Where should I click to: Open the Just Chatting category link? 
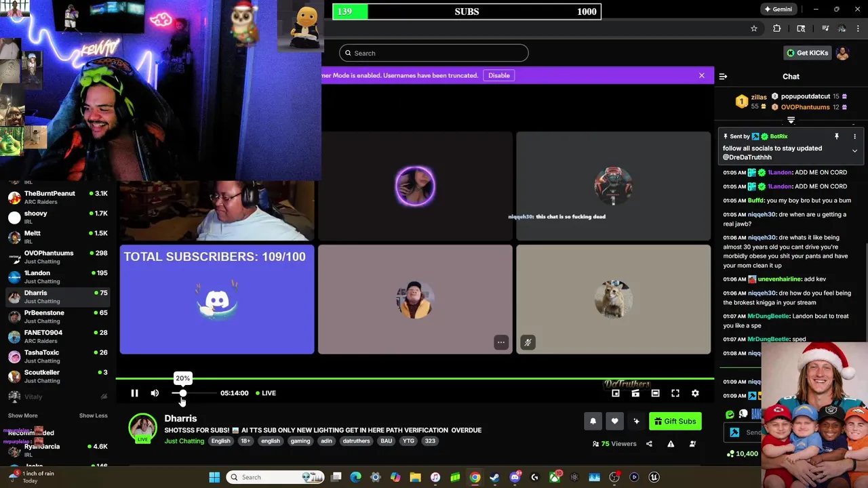tap(184, 441)
